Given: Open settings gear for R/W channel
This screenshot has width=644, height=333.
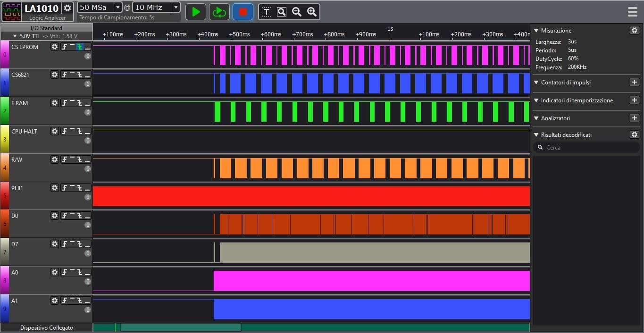Looking at the screenshot, I should [55, 159].
